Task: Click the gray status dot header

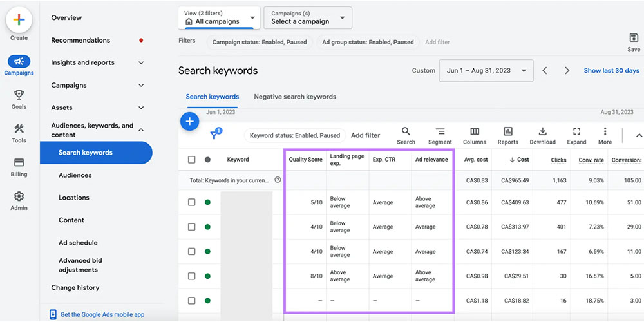Action: click(x=207, y=160)
